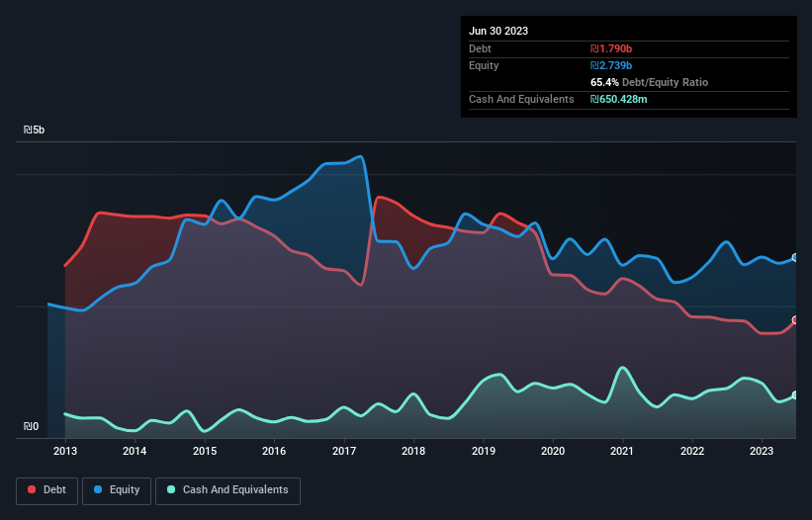Screen dimensions: 812x520
Task: Click the ₪0 y-axis label
Action: [31, 426]
